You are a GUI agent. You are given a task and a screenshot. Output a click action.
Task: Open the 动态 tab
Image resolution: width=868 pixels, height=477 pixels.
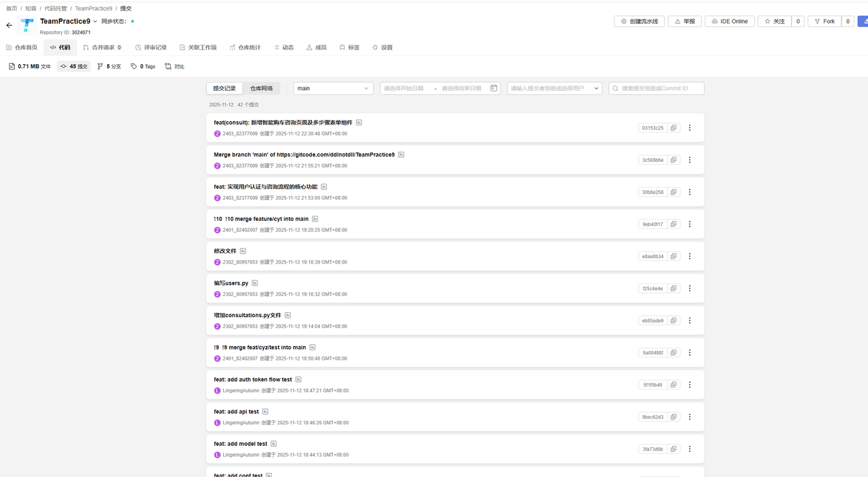[283, 47]
